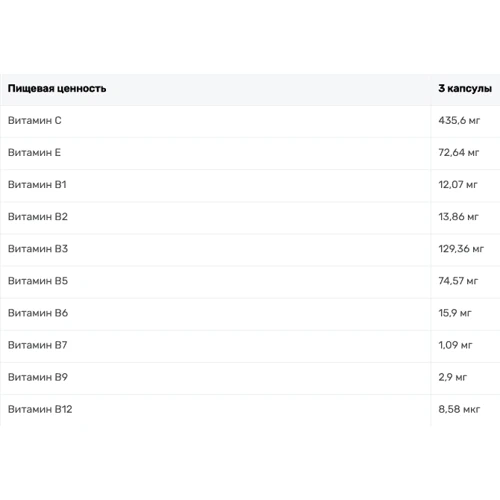This screenshot has height=500, width=500.
Task: Click the value '2,9 мг' for B9
Action: 453,377
